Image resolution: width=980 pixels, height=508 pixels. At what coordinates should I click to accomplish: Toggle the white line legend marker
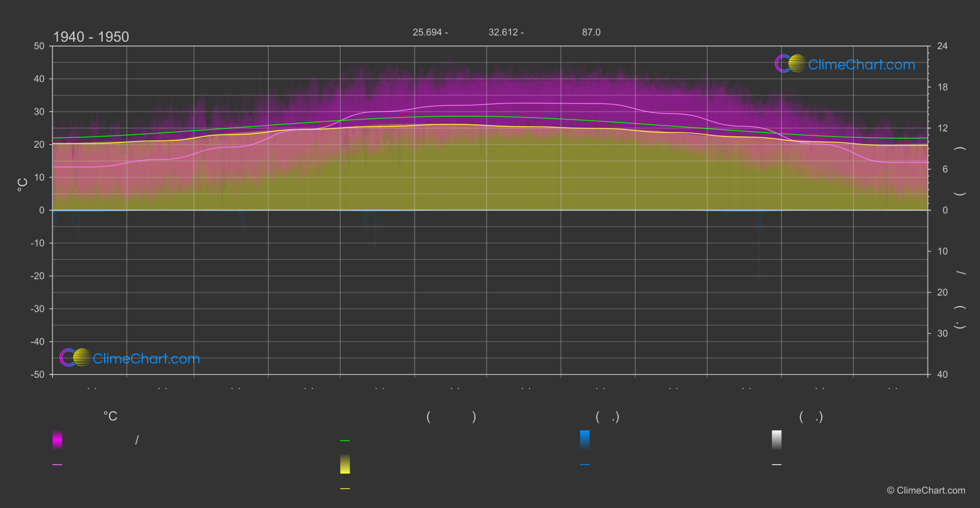[x=777, y=464]
